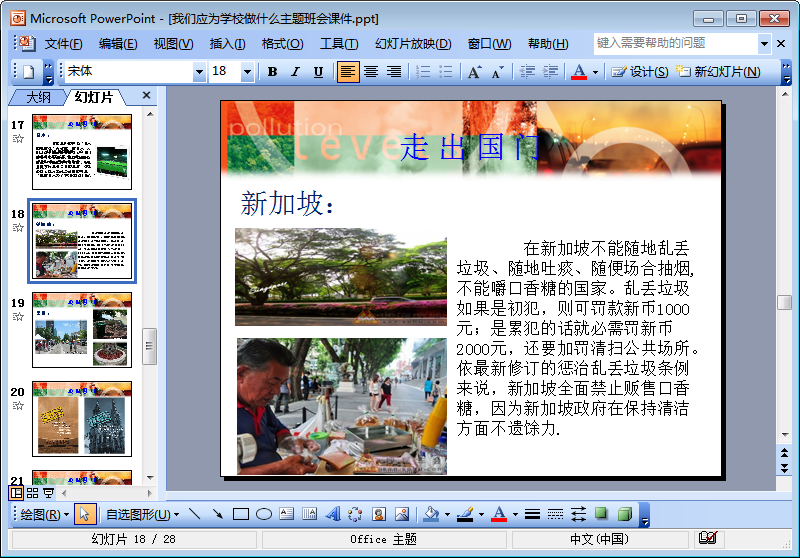Activate the Select Objects arrow tool
This screenshot has width=800, height=558.
pos(85,514)
